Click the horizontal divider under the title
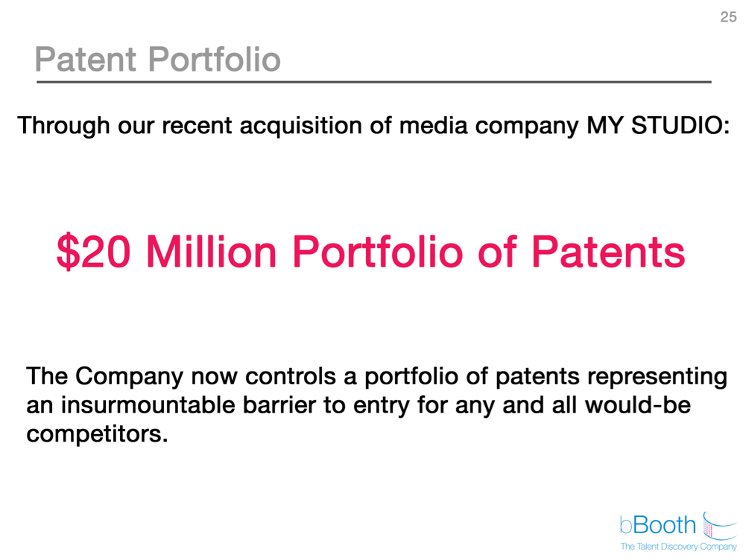This screenshot has width=746, height=560. tap(373, 81)
